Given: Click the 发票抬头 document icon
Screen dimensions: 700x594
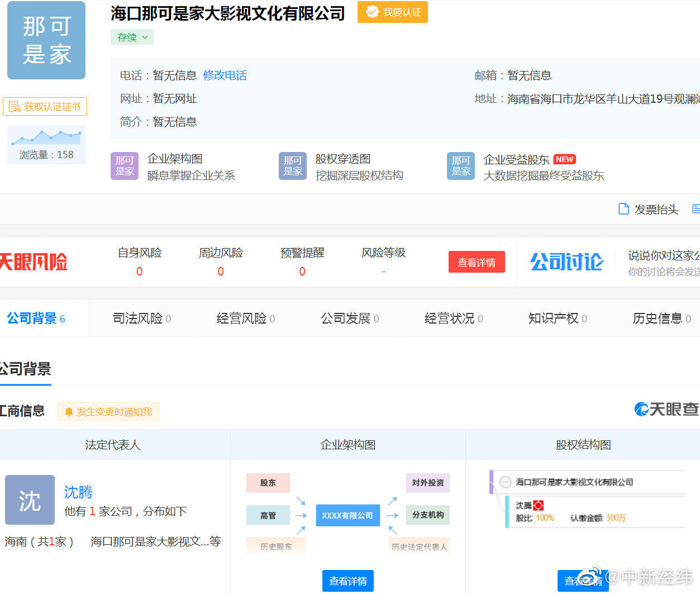Looking at the screenshot, I should (623, 209).
